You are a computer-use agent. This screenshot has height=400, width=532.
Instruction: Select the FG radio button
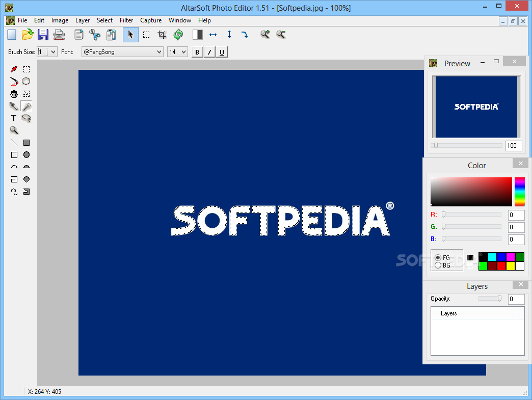coord(438,257)
